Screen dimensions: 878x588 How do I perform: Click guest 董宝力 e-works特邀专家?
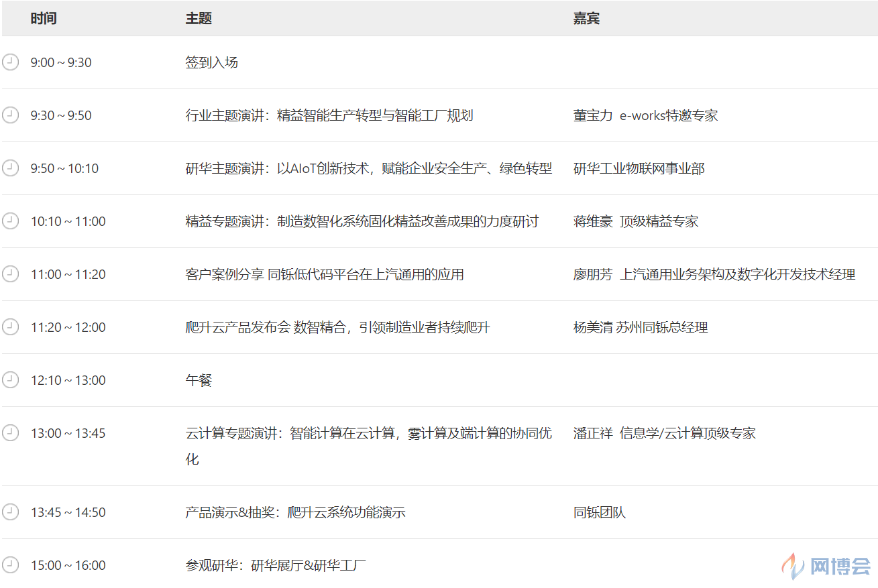(x=646, y=116)
